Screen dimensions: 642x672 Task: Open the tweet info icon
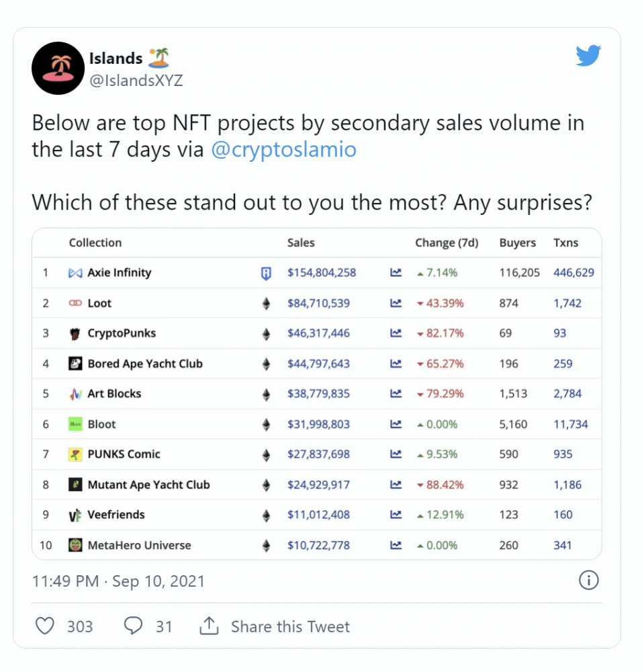click(x=588, y=581)
